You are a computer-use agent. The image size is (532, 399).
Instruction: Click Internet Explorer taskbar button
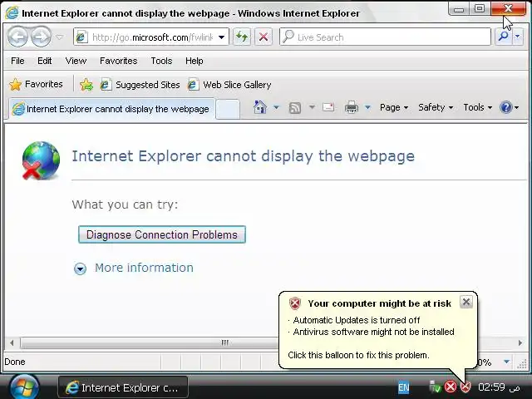tap(123, 387)
